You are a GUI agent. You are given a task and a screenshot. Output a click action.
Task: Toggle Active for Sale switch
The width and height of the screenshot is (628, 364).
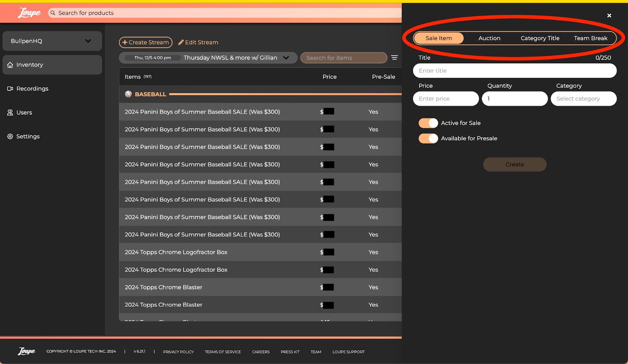[428, 123]
